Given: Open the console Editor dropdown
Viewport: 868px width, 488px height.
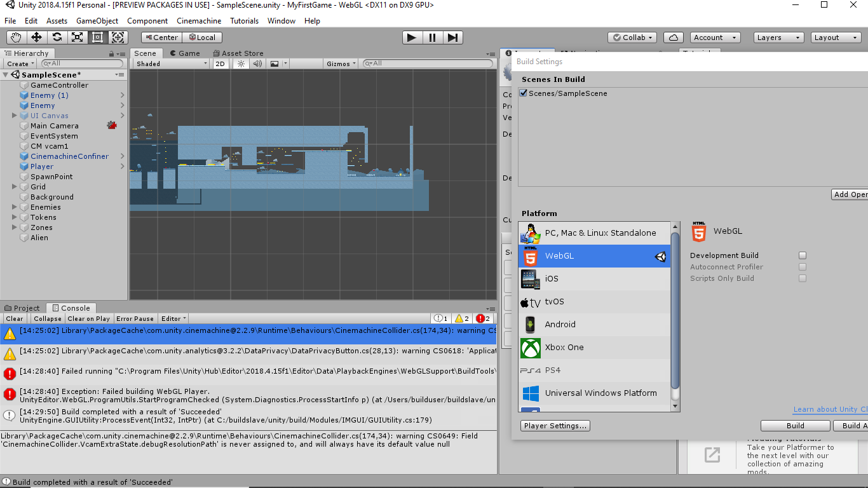Looking at the screenshot, I should click(173, 318).
